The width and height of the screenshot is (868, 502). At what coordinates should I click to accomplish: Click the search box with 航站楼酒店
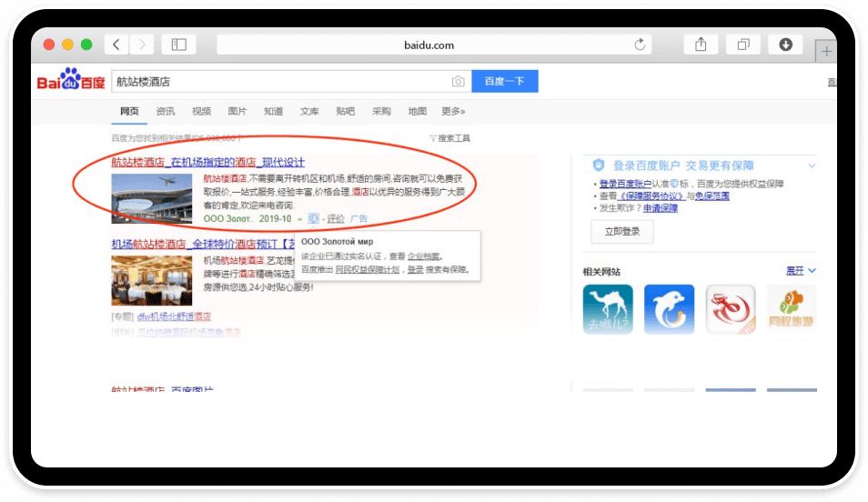[291, 81]
